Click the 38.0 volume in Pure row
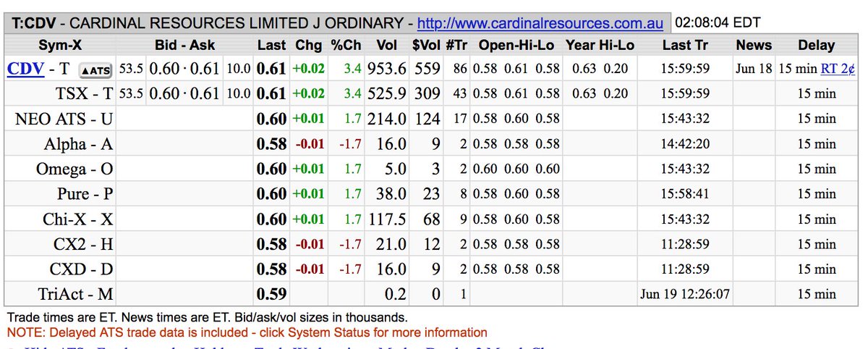 tap(391, 194)
